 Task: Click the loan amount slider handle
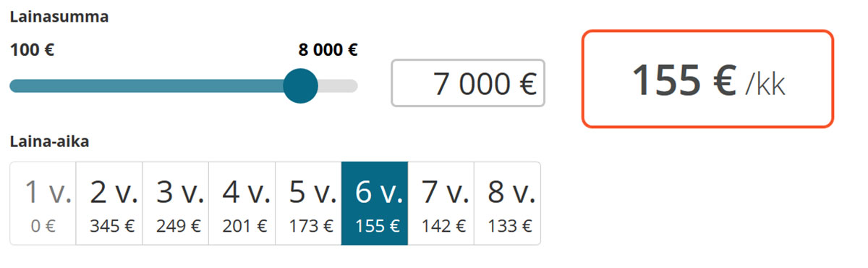tap(300, 85)
